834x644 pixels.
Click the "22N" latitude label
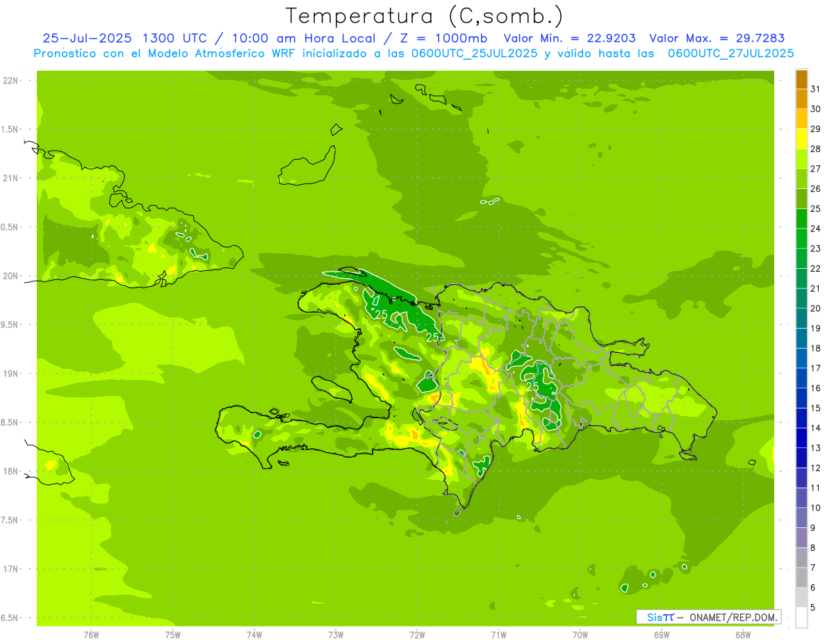pyautogui.click(x=10, y=81)
